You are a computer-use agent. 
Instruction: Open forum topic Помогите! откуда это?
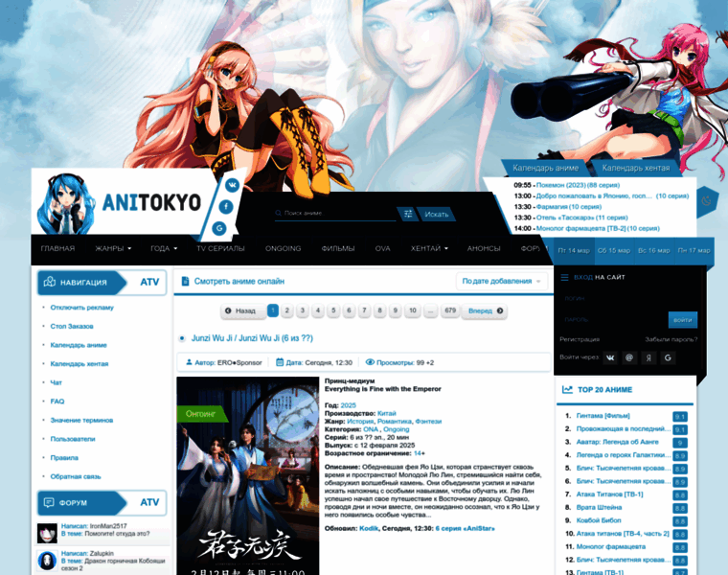click(117, 534)
